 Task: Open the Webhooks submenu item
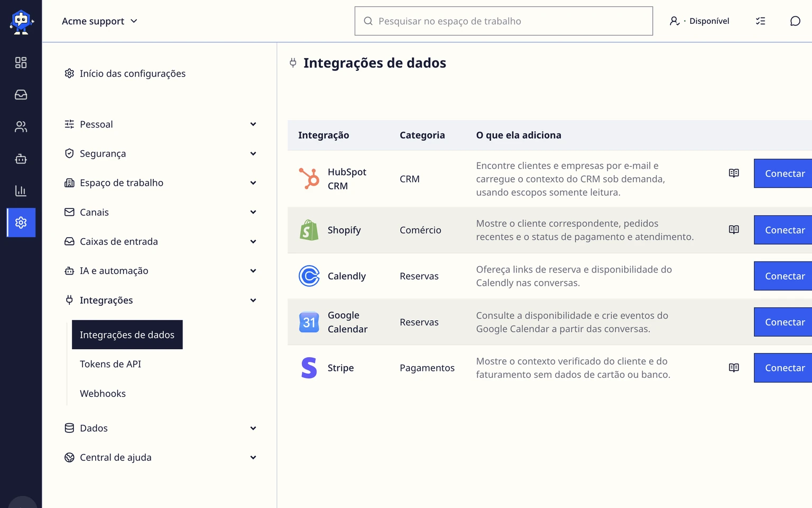103,393
